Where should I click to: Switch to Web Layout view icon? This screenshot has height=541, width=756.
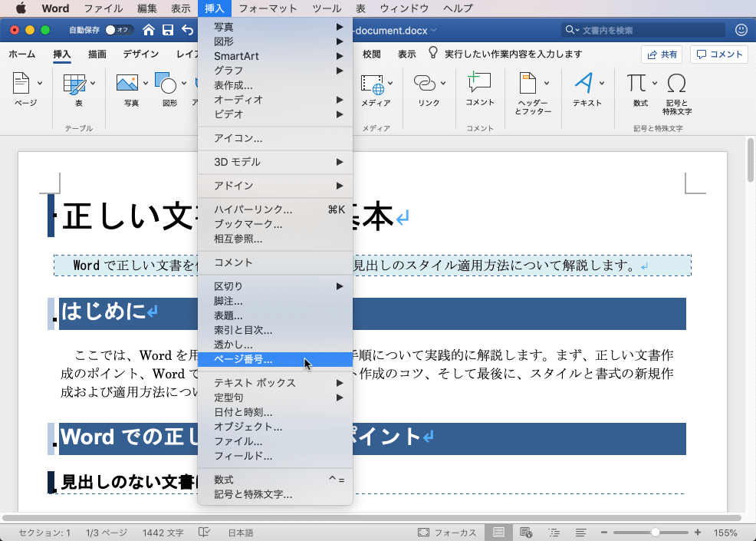[526, 533]
